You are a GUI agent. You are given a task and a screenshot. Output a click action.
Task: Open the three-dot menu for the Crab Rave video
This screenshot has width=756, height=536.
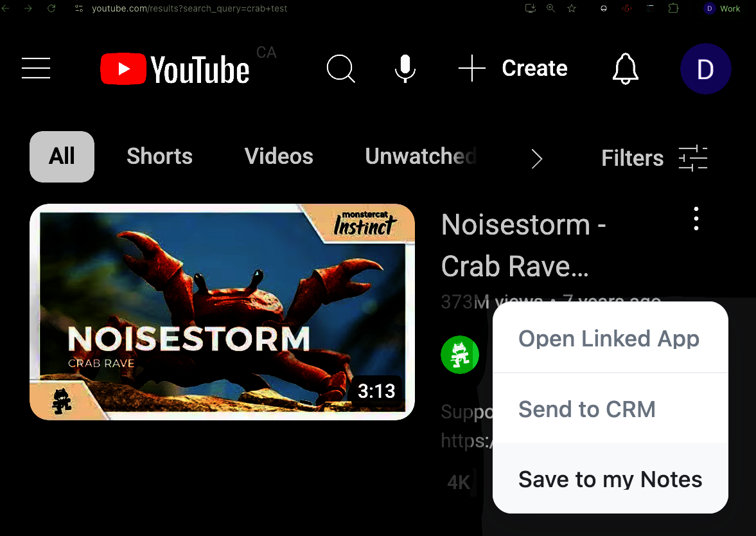696,219
